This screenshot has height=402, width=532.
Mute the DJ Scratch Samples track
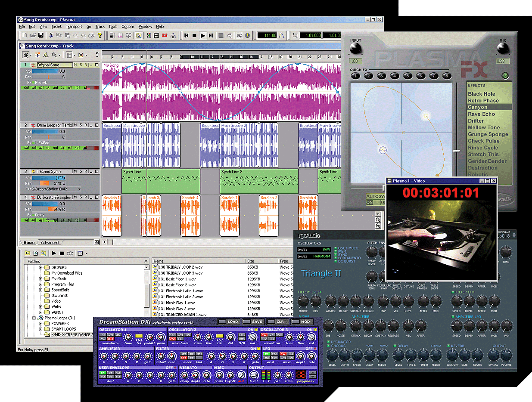click(x=75, y=197)
